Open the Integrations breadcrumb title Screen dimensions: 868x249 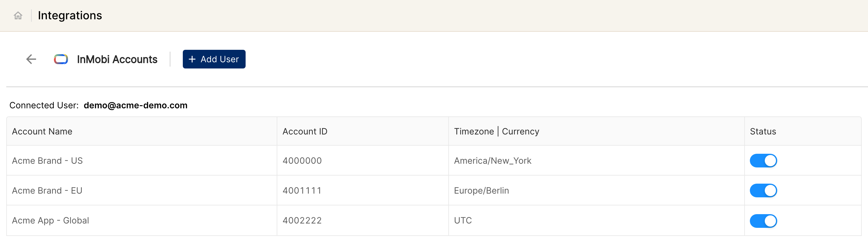70,16
